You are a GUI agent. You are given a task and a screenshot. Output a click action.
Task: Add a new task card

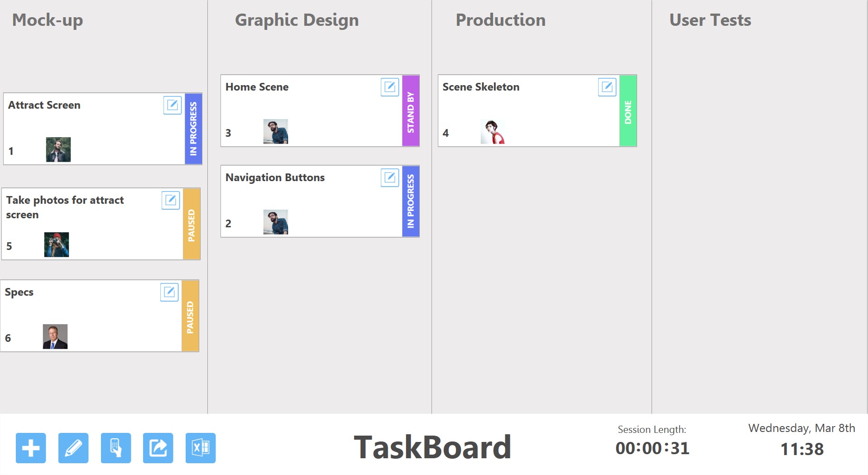(30, 448)
